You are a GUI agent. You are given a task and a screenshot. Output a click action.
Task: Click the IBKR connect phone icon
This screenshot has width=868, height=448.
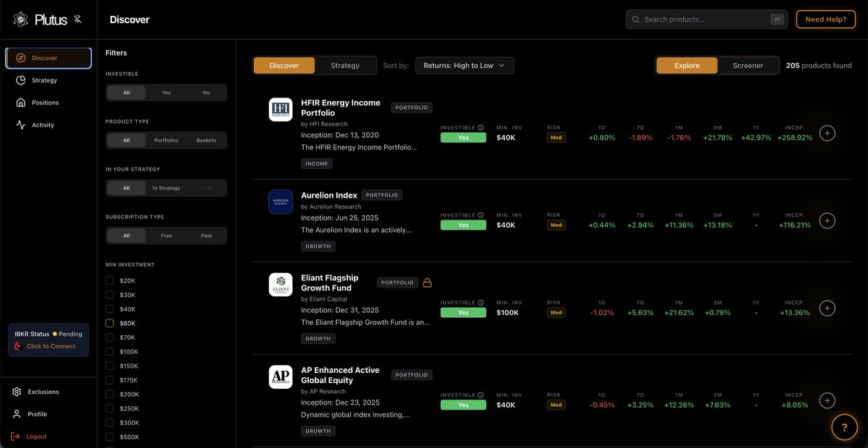[18, 346]
